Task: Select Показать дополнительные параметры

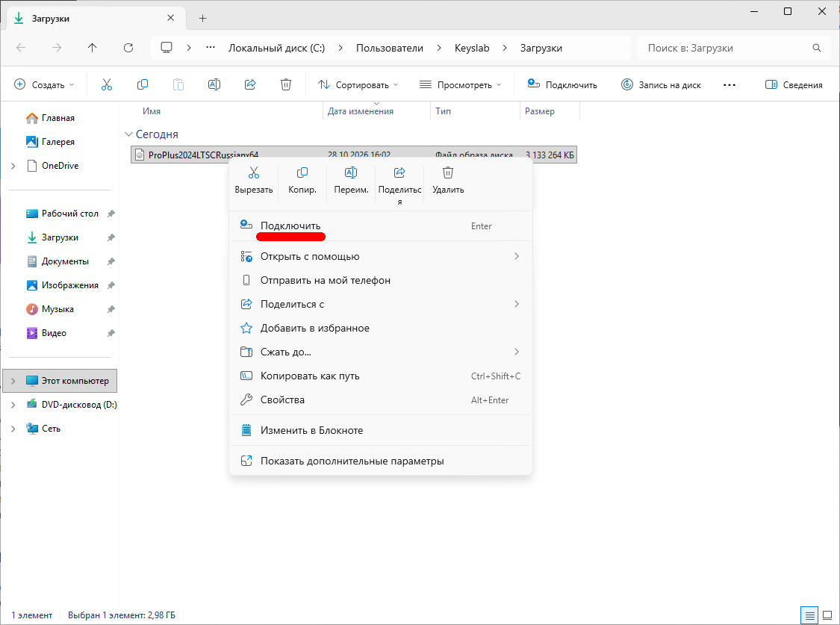Action: click(380, 461)
